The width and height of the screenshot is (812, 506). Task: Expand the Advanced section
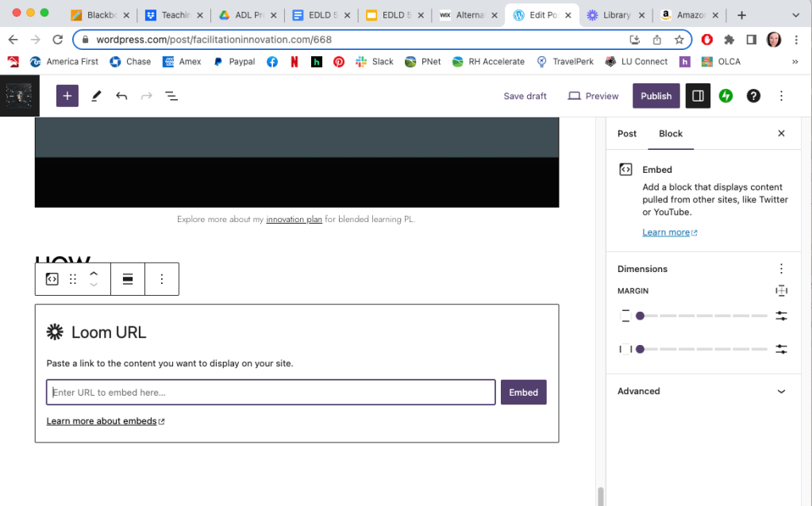pos(781,391)
